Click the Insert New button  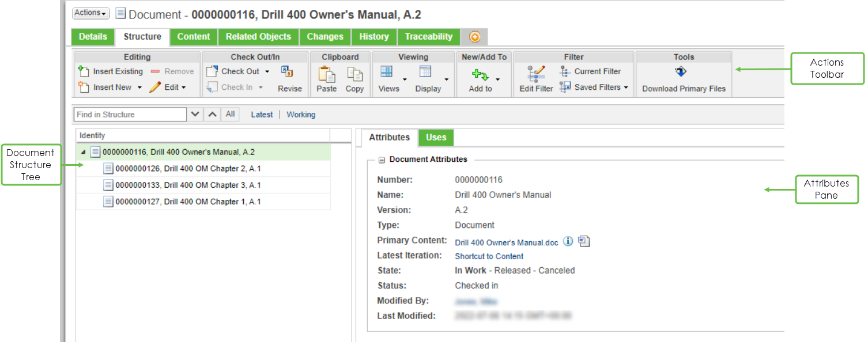(x=105, y=88)
